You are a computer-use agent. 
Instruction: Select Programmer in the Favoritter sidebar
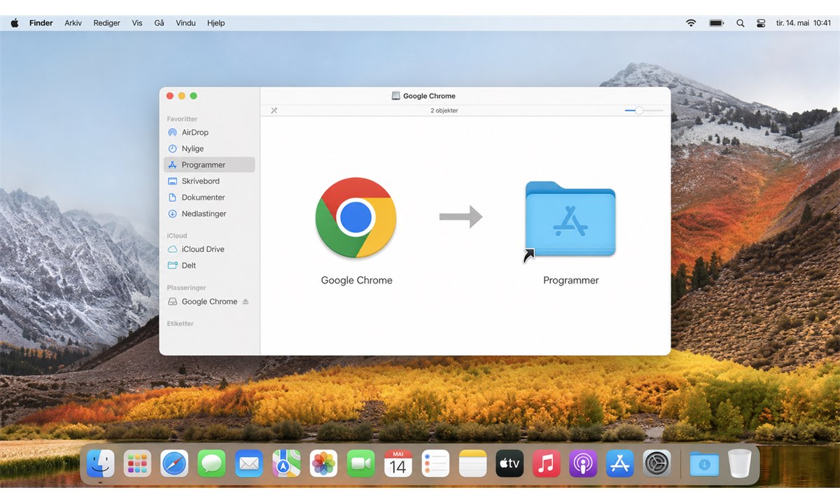[x=209, y=164]
